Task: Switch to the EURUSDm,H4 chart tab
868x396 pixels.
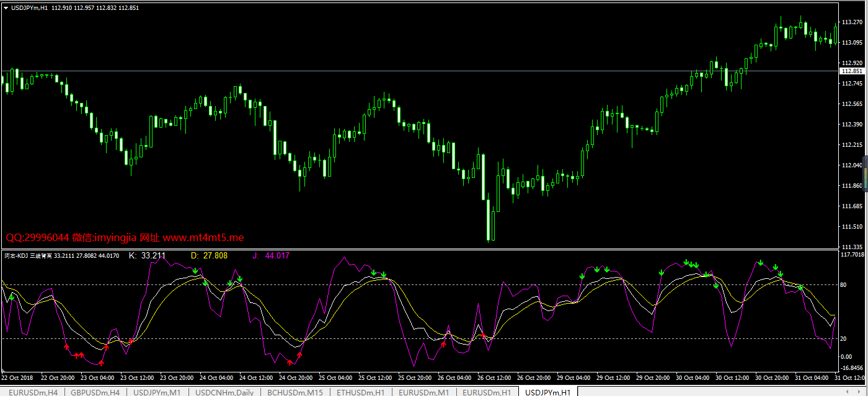Action: click(x=33, y=392)
